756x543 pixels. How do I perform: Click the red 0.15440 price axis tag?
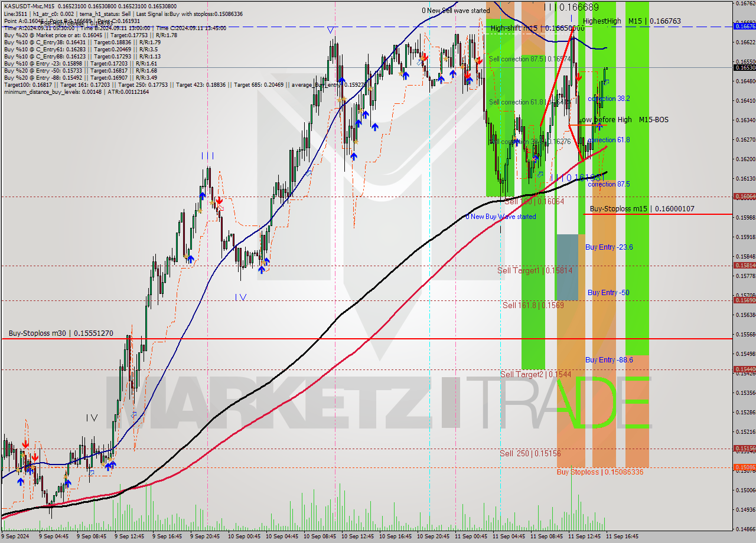point(744,369)
